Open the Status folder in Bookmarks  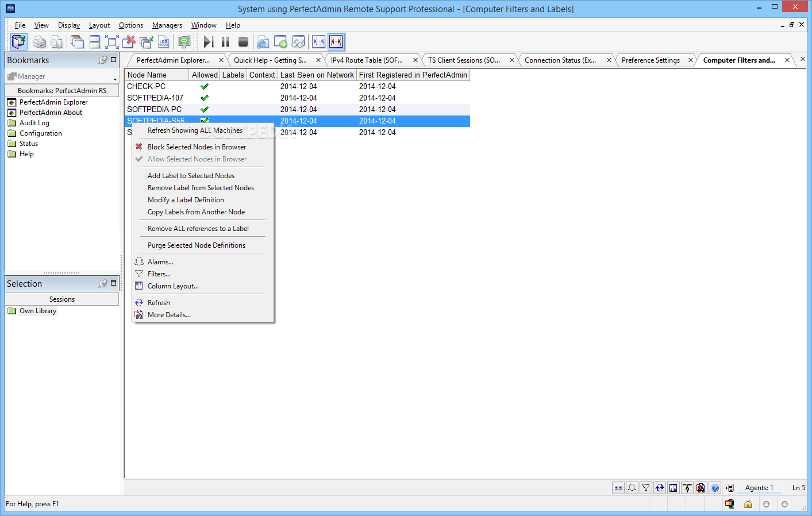coord(29,144)
